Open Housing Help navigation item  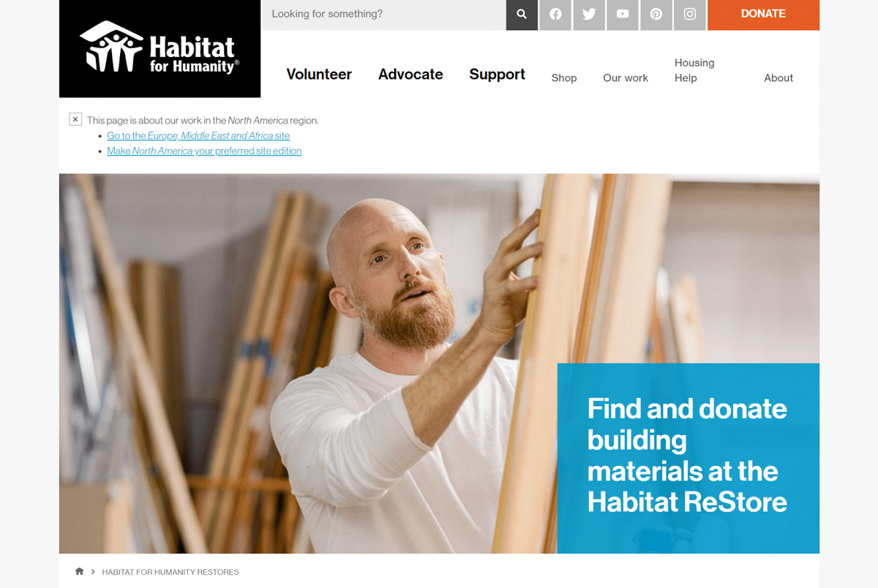[694, 70]
